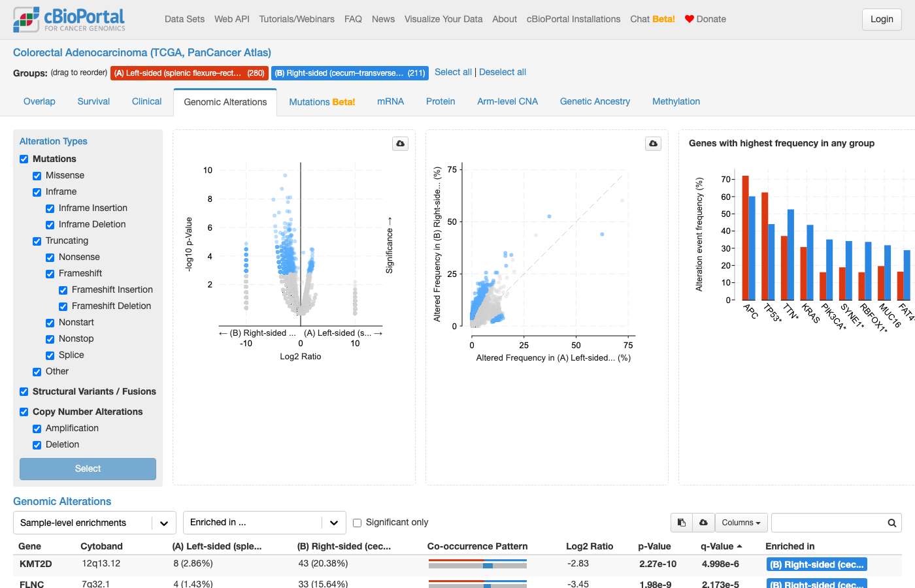Click the KMT2D gene row
This screenshot has height=588, width=915.
[457, 564]
